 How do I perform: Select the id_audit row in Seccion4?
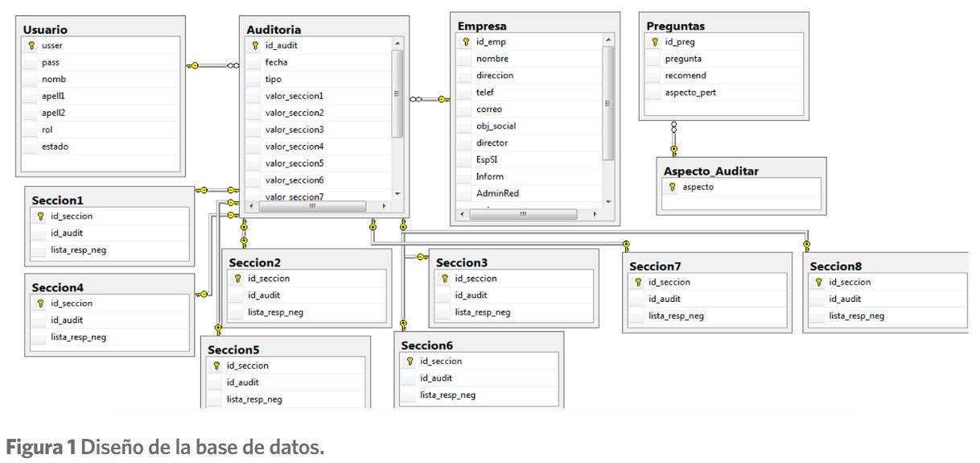pyautogui.click(x=64, y=320)
